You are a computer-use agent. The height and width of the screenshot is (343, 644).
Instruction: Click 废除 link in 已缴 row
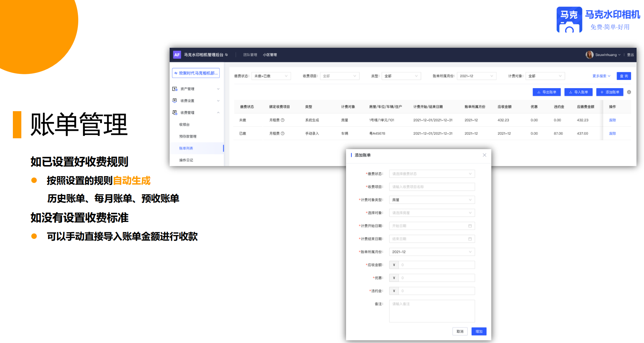[612, 133]
